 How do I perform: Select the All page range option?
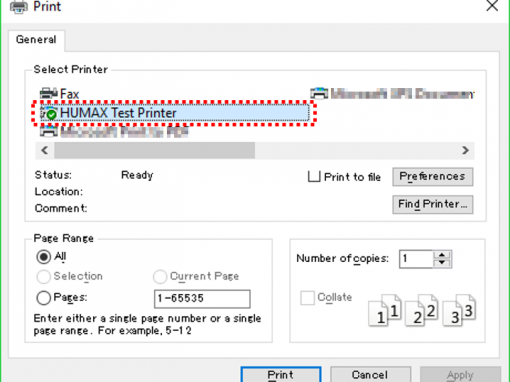[x=44, y=257]
